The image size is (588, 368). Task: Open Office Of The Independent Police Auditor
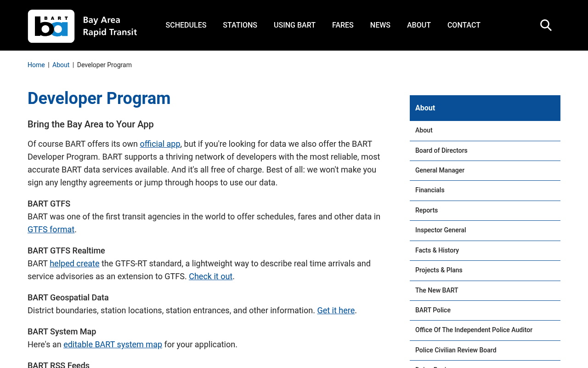coord(485,330)
